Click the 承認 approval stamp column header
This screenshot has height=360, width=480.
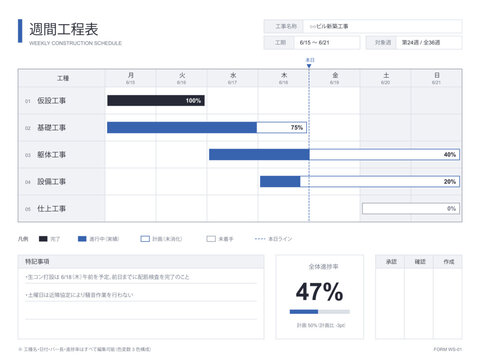point(391,262)
